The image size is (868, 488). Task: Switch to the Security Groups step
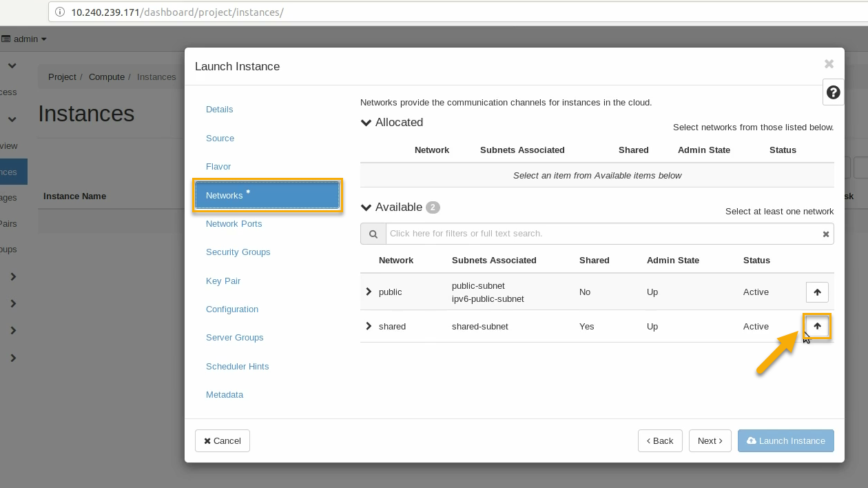click(238, 252)
